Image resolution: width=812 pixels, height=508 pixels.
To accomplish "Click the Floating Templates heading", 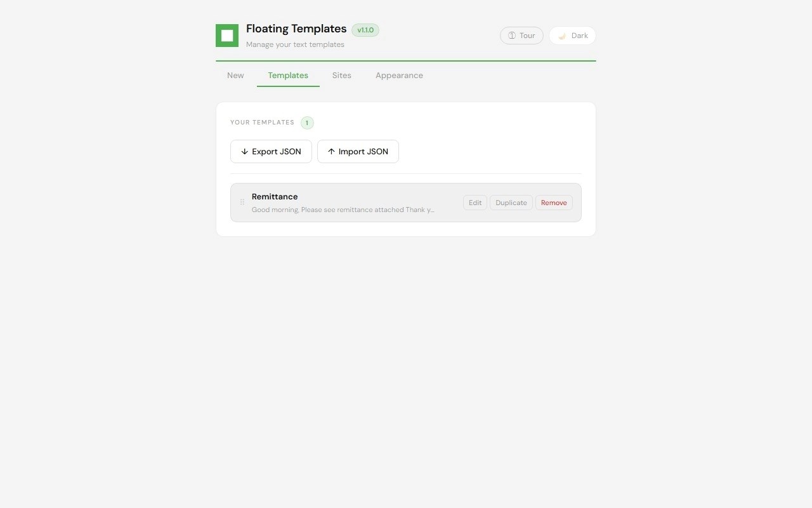I will pyautogui.click(x=296, y=29).
